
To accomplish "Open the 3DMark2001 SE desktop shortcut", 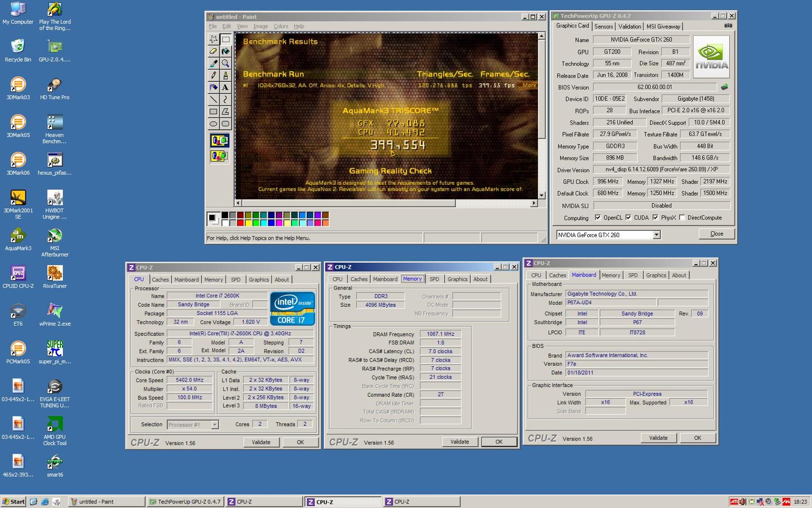I will click(18, 204).
